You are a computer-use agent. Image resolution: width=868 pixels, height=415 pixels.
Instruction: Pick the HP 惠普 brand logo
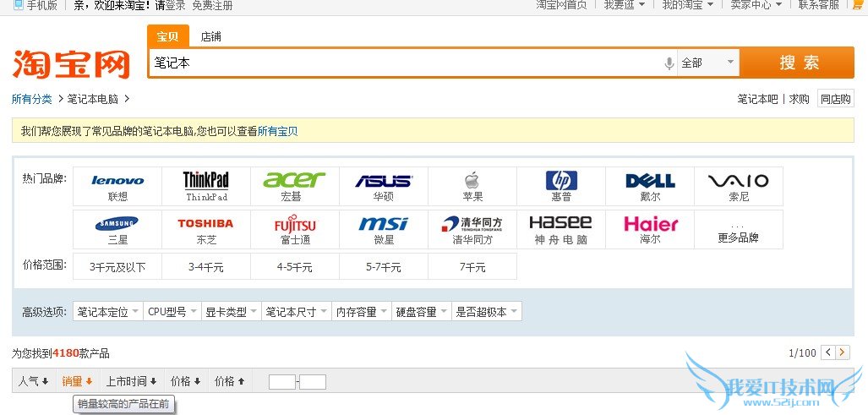tap(561, 180)
